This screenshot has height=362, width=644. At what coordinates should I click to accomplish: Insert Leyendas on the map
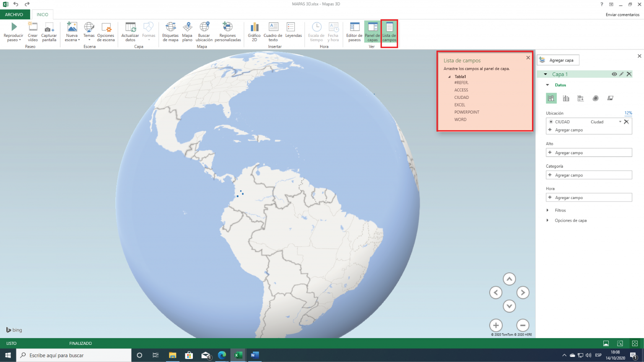293,31
